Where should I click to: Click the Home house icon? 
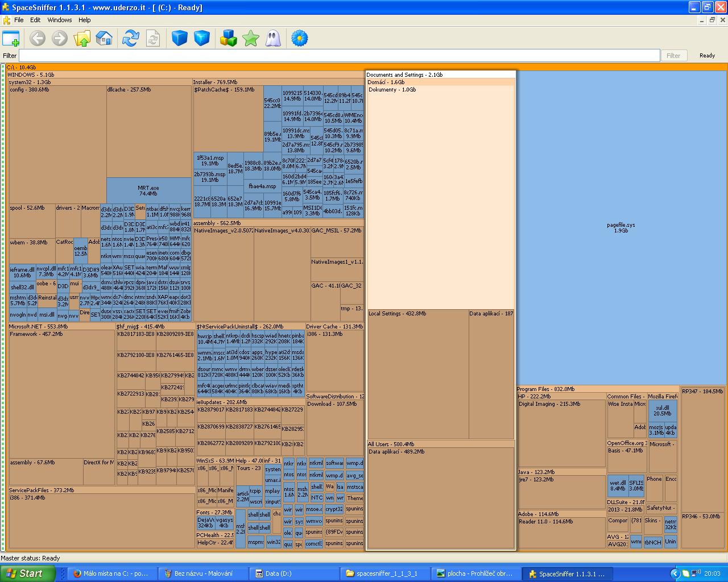coord(104,39)
